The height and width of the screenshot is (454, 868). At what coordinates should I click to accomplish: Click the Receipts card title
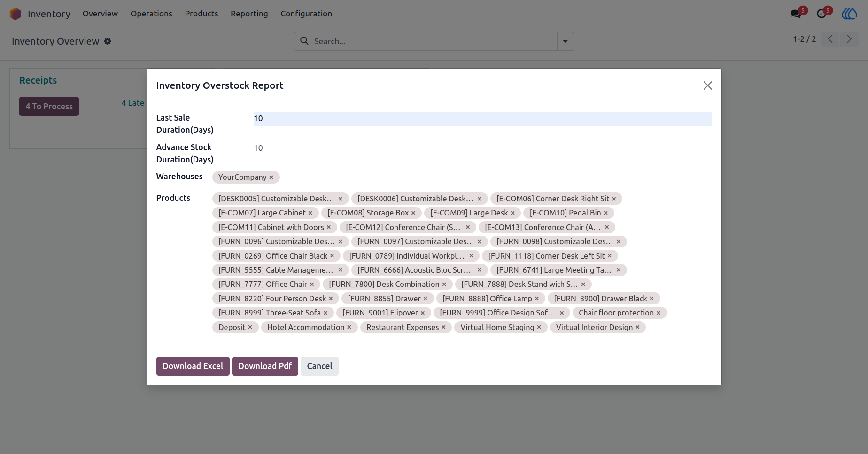click(38, 80)
